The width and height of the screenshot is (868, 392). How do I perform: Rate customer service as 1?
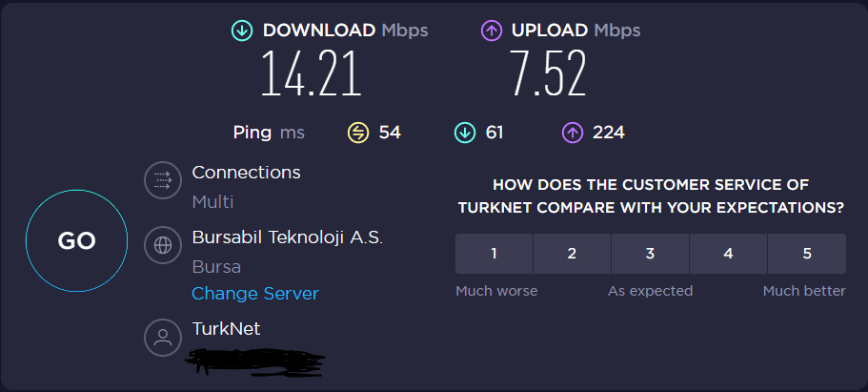coord(494,254)
